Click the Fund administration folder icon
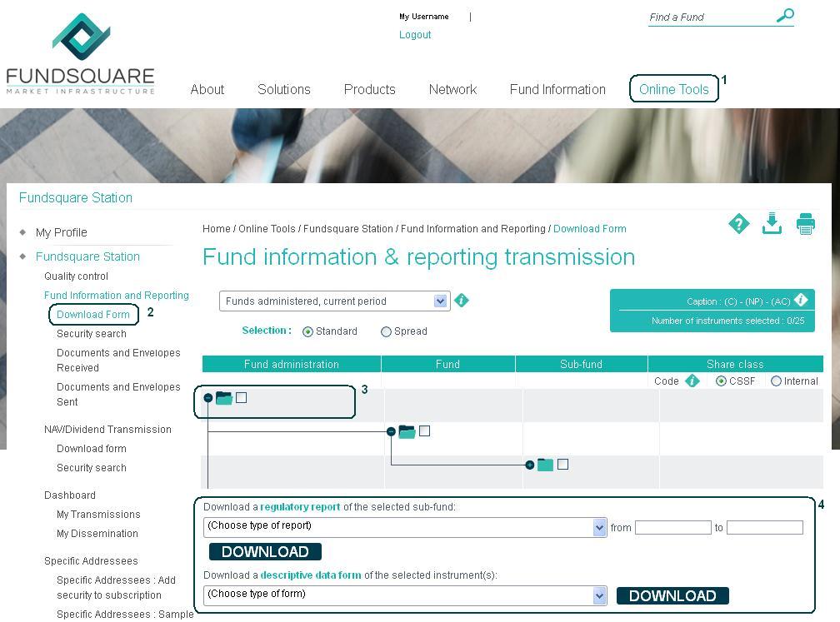 (x=224, y=398)
